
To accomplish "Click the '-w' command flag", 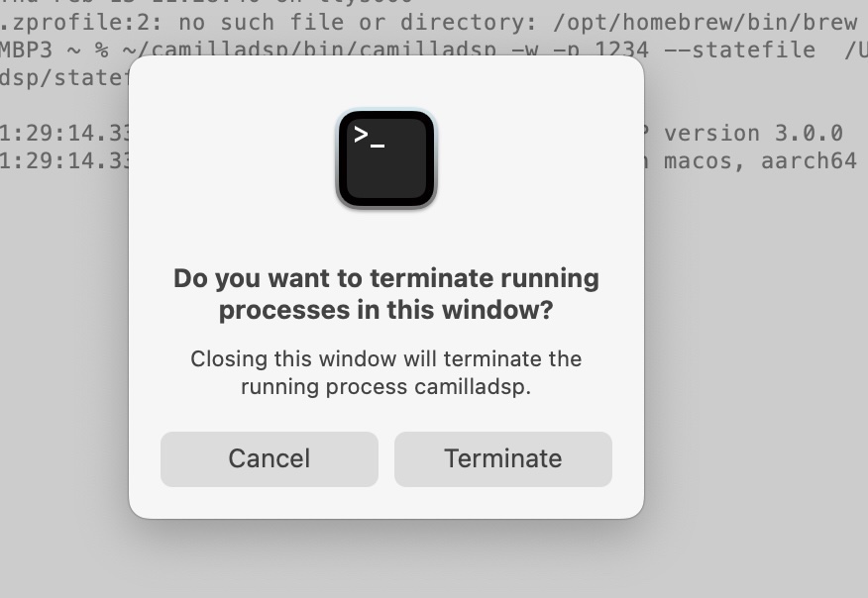I will 525,50.
